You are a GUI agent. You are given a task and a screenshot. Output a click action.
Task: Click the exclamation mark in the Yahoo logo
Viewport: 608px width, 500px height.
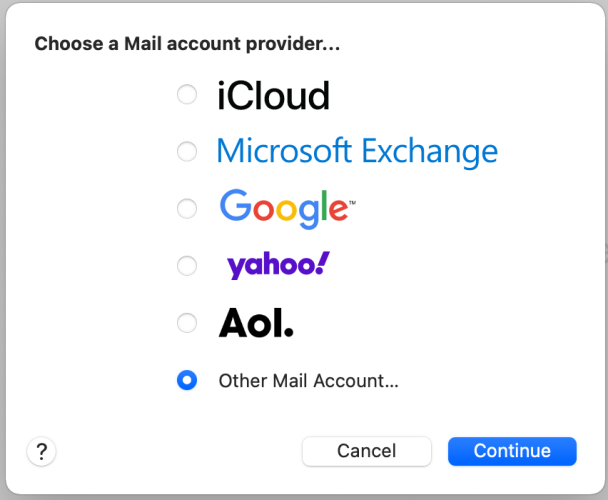pos(322,263)
